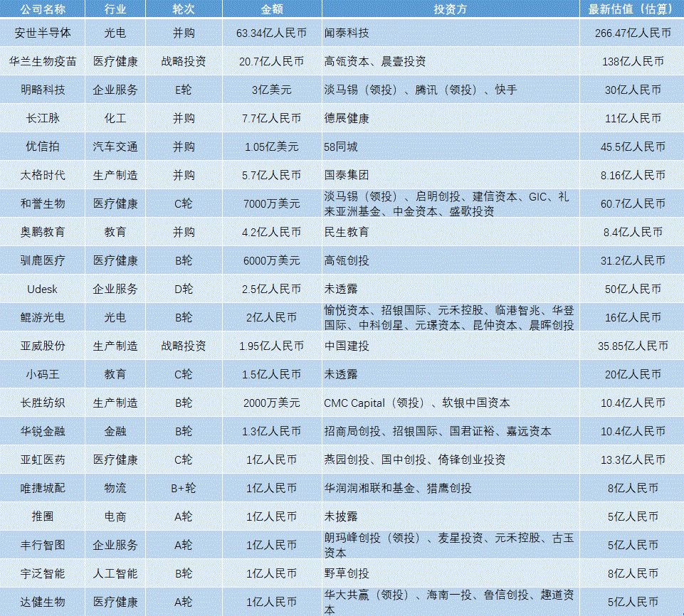Select valuation 266.47亿人民币
The width and height of the screenshot is (684, 616).
coord(633,33)
